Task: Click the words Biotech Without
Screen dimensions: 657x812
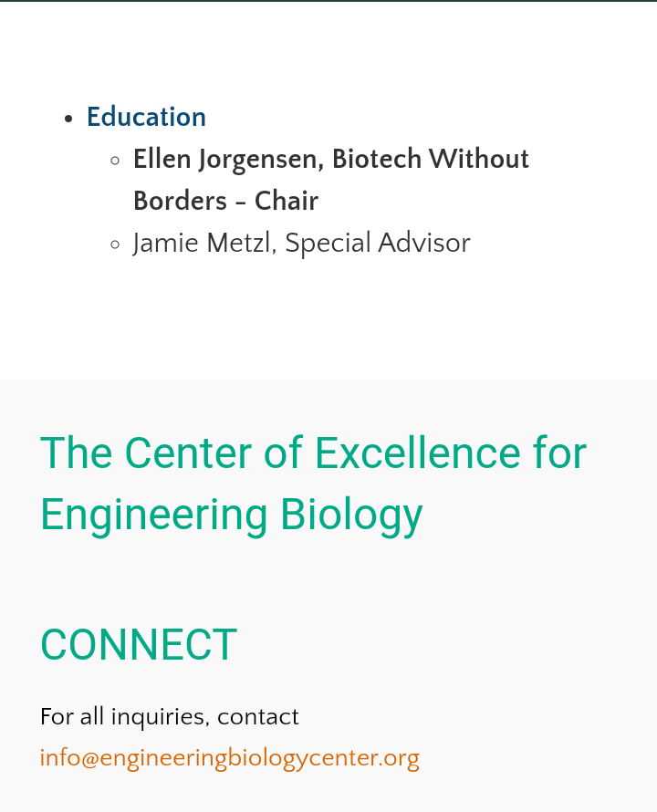Action: pos(430,160)
